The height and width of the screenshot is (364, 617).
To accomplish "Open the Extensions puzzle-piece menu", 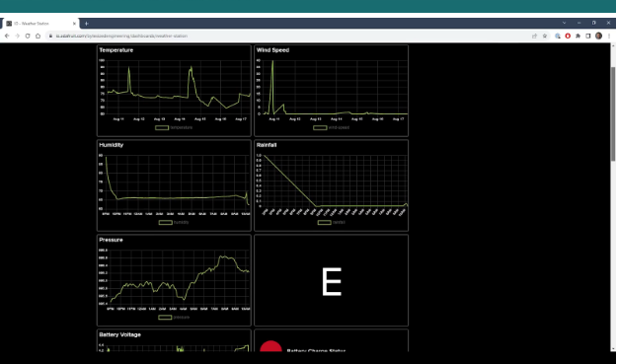I will coord(578,36).
